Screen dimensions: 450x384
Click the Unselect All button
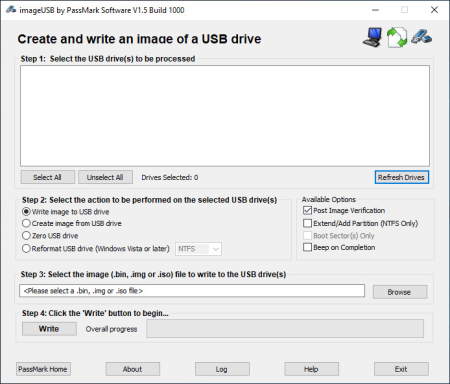click(x=105, y=177)
